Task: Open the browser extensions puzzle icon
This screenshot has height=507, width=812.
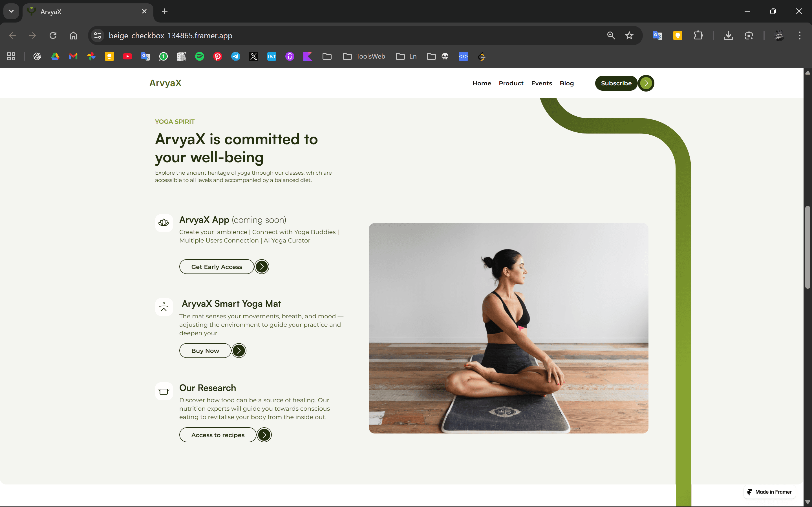Action: (698, 35)
